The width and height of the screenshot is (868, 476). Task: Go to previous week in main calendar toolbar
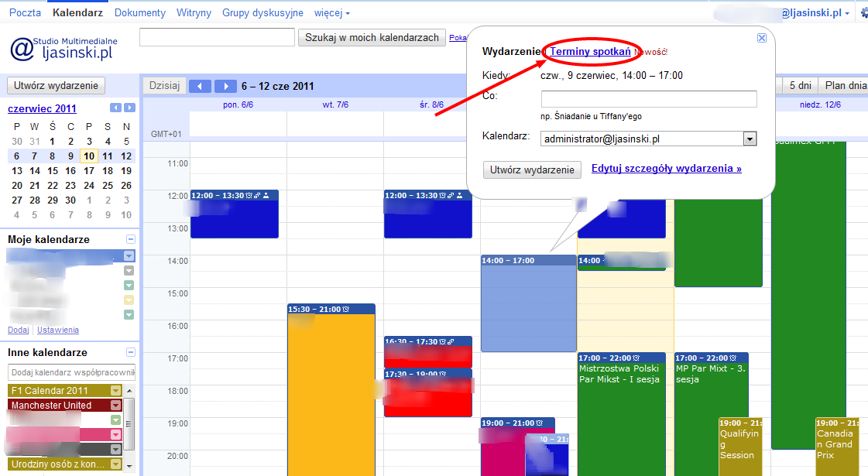click(x=200, y=86)
